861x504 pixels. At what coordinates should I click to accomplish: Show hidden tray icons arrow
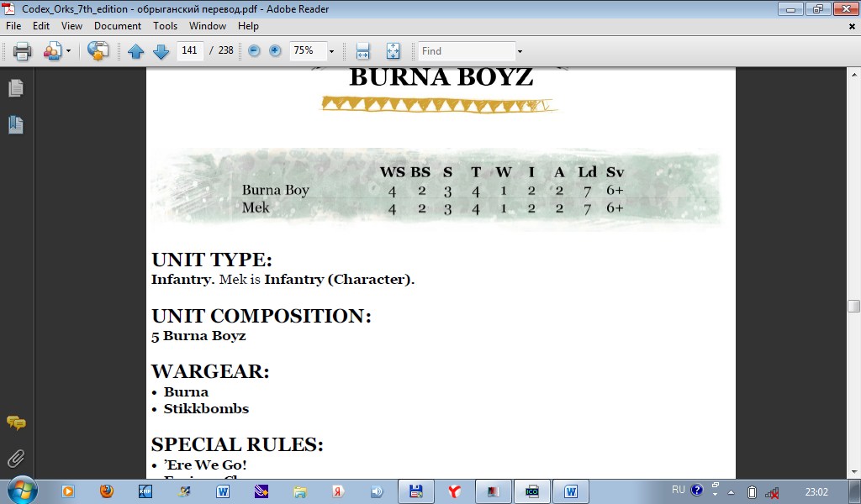coord(731,492)
